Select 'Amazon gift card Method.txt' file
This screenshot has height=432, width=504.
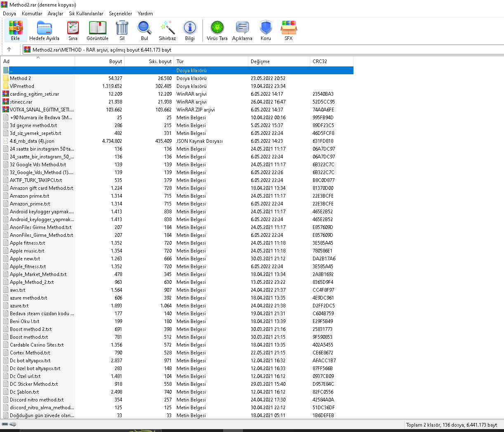[41, 188]
